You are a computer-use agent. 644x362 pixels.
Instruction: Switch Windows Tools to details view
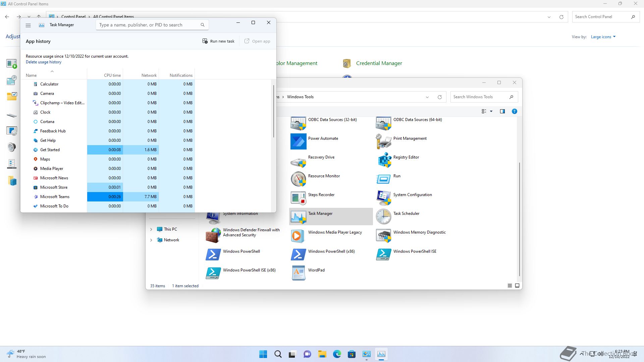click(510, 286)
